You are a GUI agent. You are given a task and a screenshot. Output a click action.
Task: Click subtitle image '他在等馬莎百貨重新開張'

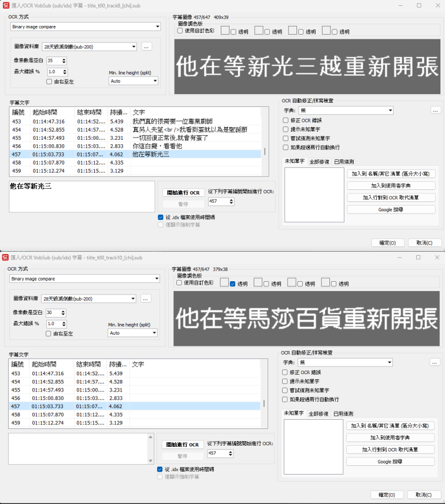307,319
